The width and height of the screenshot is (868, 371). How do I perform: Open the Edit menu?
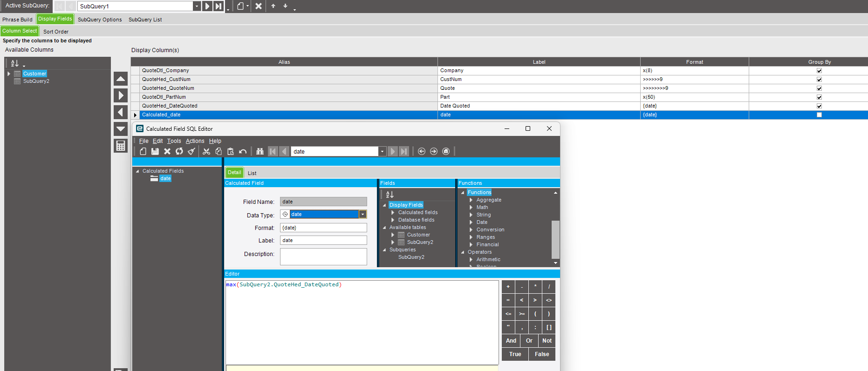[158, 141]
